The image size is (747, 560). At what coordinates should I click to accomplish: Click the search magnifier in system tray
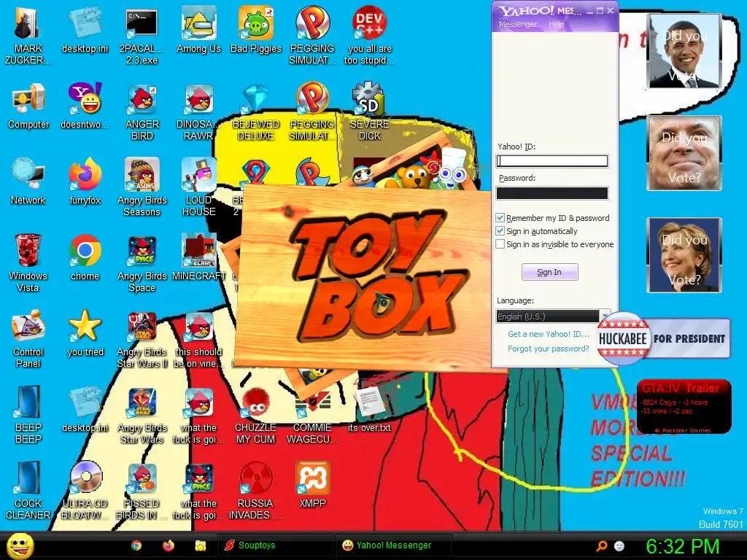[x=602, y=545]
